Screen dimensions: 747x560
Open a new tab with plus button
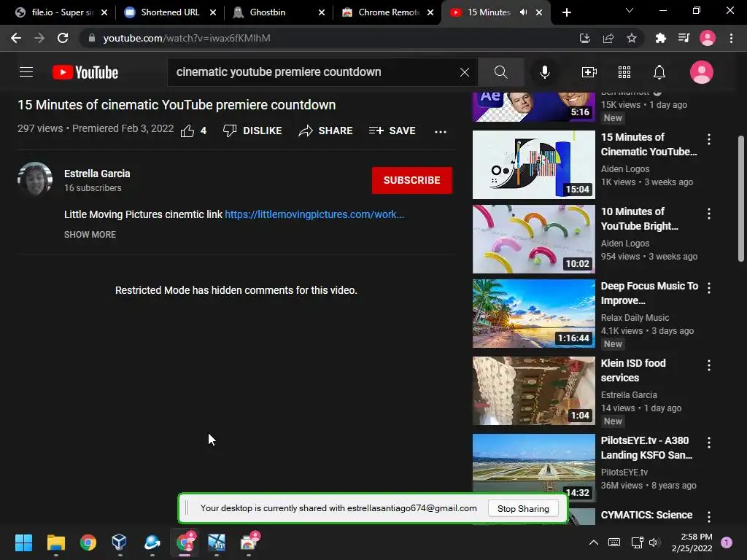[x=566, y=12]
